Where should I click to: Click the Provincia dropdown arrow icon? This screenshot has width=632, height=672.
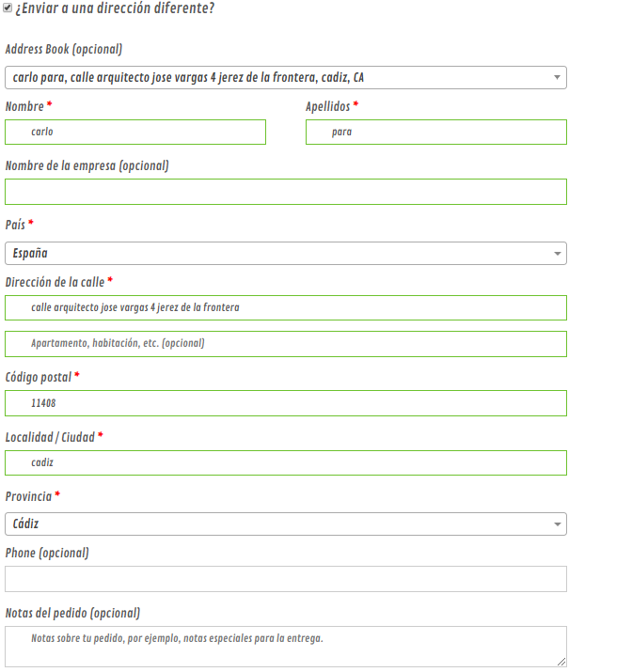coord(557,524)
